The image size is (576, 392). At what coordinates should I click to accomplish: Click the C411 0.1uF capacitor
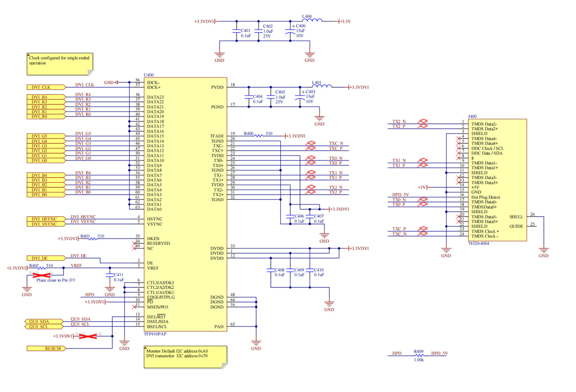(110, 275)
